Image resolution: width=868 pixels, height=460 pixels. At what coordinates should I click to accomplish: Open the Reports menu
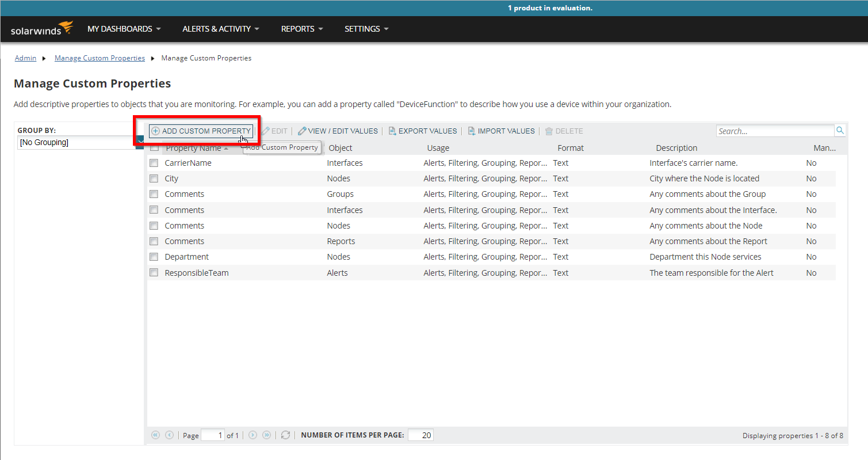[302, 29]
